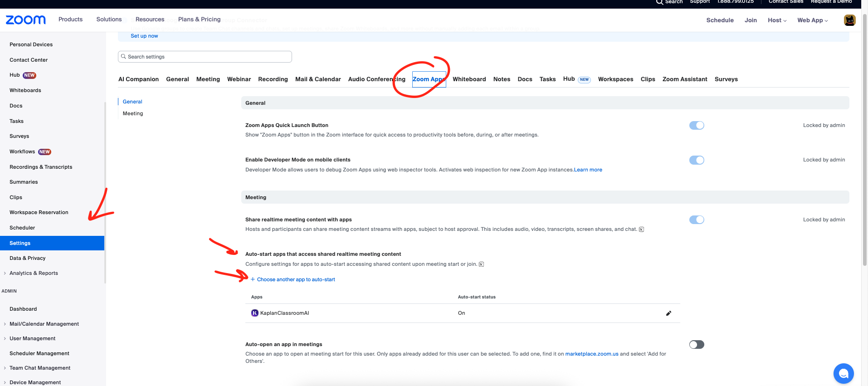Open the Solutions menu
This screenshot has height=386, width=868.
point(109,20)
